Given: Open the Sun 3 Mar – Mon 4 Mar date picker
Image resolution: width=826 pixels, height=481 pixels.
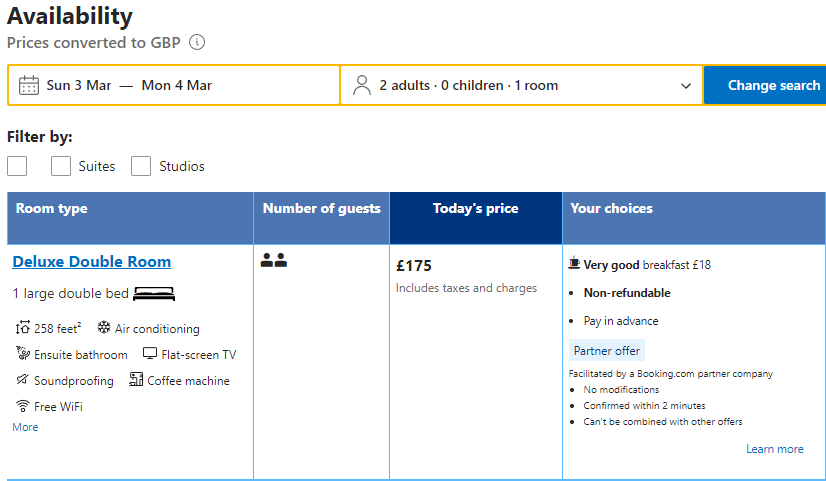Looking at the screenshot, I should click(129, 85).
